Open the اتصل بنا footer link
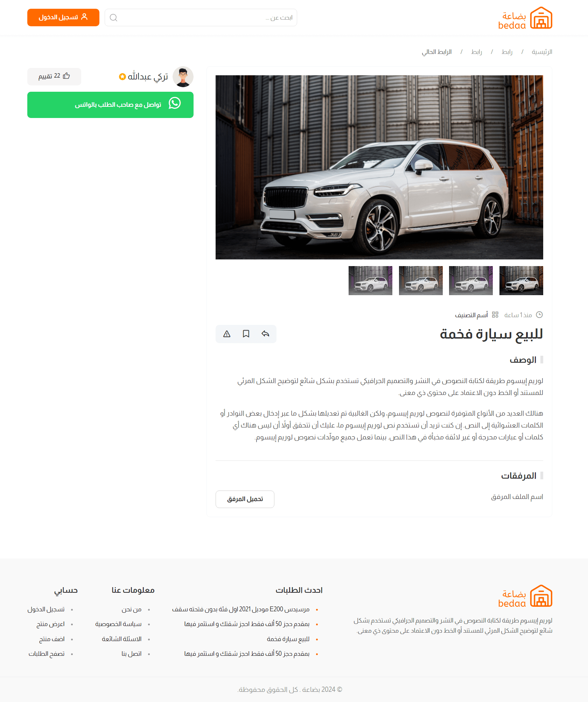The height and width of the screenshot is (702, 588). click(x=131, y=654)
